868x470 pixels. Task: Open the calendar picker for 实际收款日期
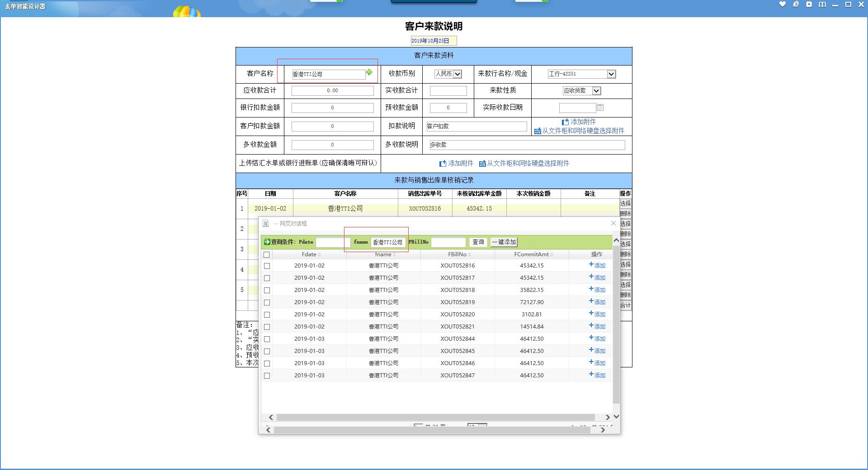pyautogui.click(x=600, y=108)
